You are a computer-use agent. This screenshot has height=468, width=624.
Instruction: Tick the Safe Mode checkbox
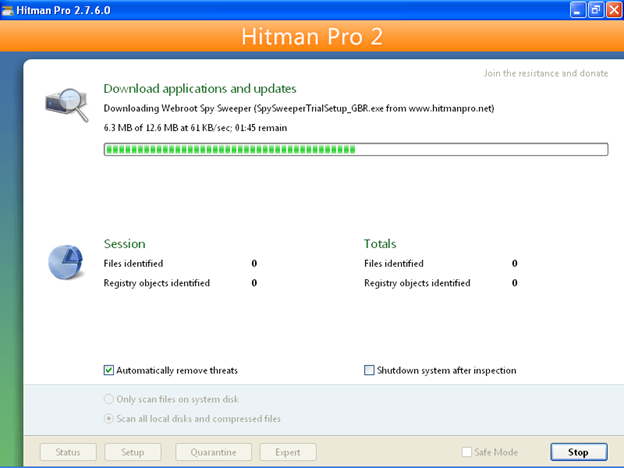click(x=467, y=452)
